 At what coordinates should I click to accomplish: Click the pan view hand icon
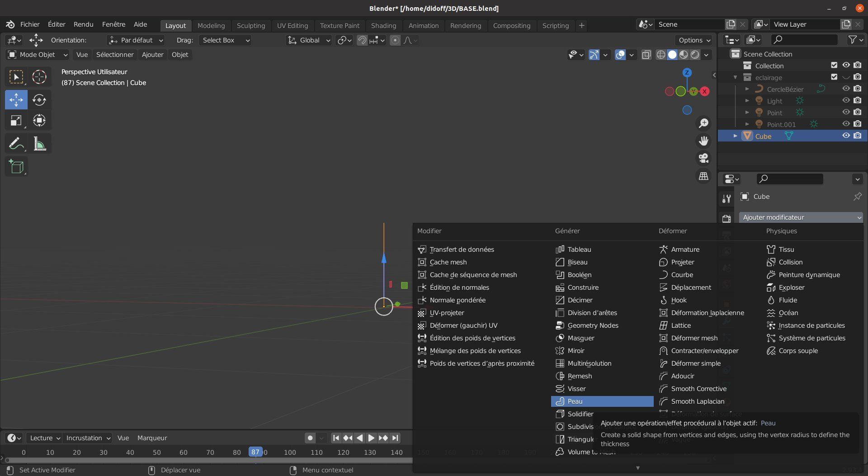(703, 141)
